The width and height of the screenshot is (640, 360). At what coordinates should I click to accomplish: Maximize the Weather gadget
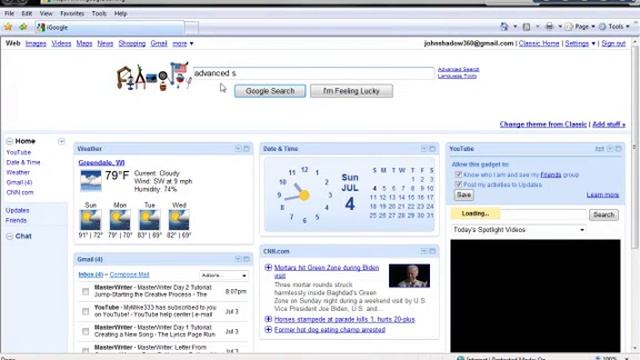click(x=247, y=149)
